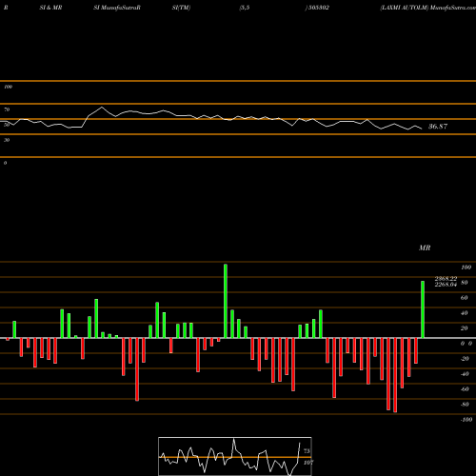Click the MR axis label 100 at right
Viewport: 476px width, 476px height.
click(x=466, y=268)
